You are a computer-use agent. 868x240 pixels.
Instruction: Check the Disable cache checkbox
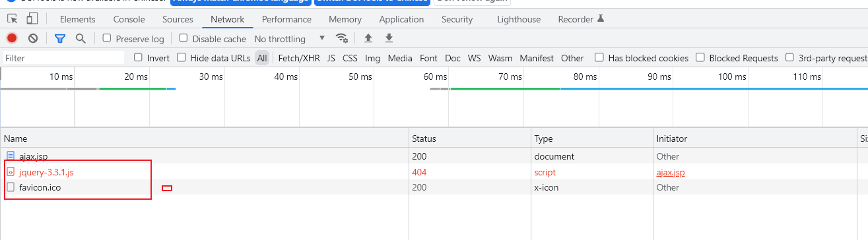coord(184,38)
